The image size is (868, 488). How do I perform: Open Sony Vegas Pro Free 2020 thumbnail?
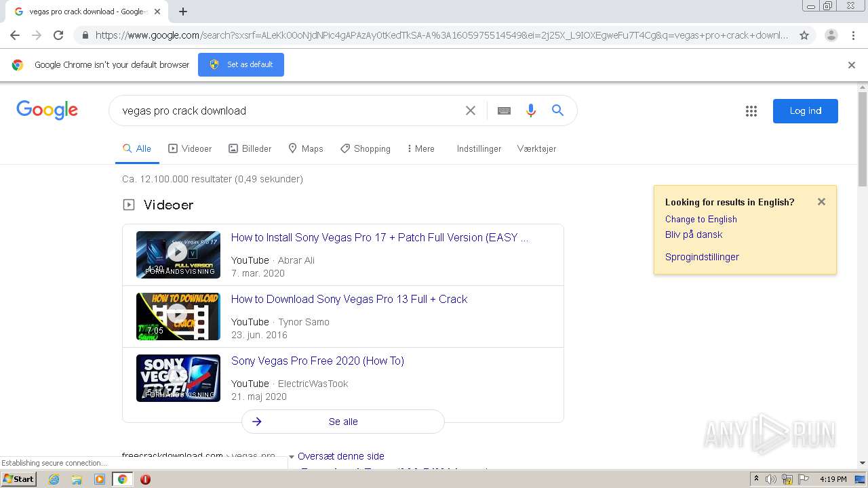click(x=178, y=378)
